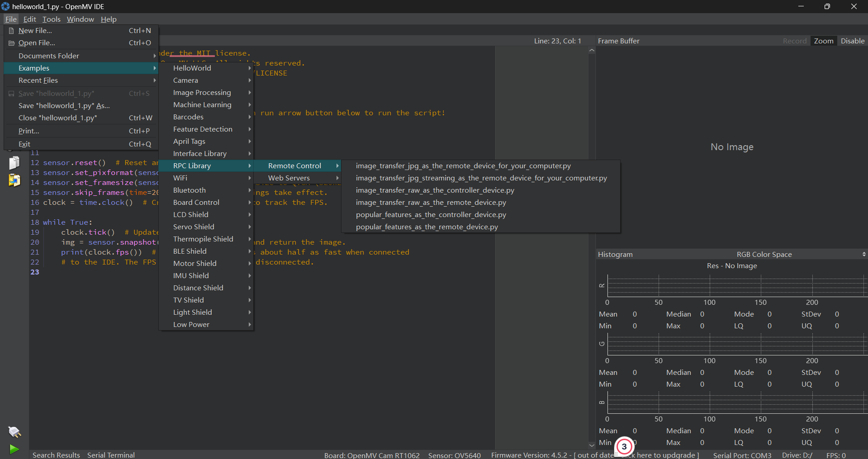Screen dimensions: 868x459
Task: Click the Search Results button
Action: (56, 455)
